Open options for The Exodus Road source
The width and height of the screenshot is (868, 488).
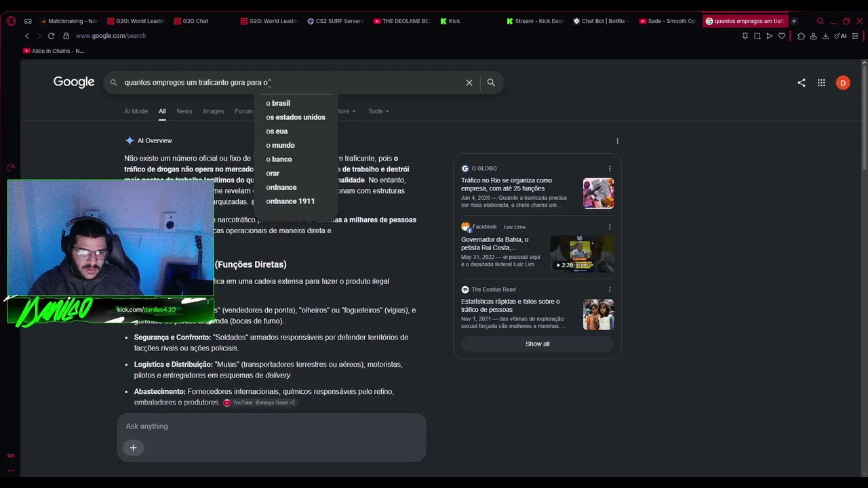pyautogui.click(x=610, y=289)
